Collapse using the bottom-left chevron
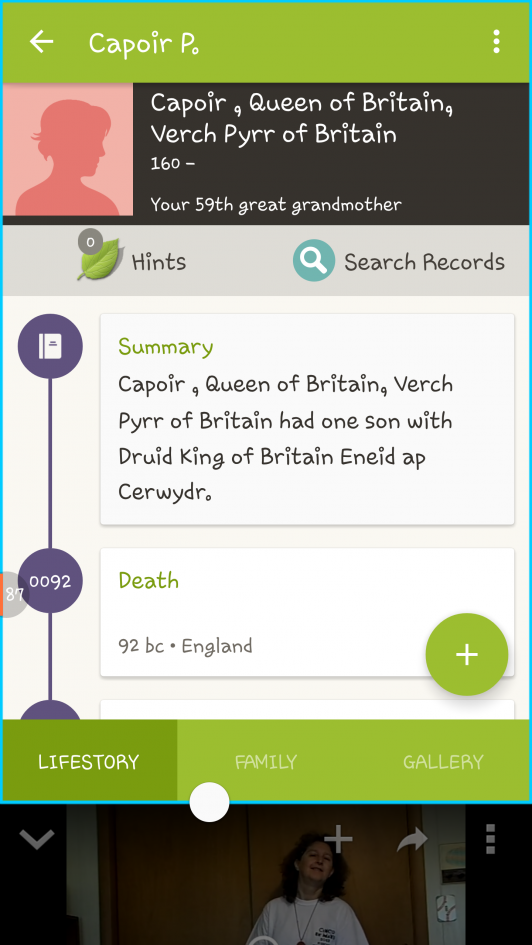The width and height of the screenshot is (532, 945). pos(37,839)
